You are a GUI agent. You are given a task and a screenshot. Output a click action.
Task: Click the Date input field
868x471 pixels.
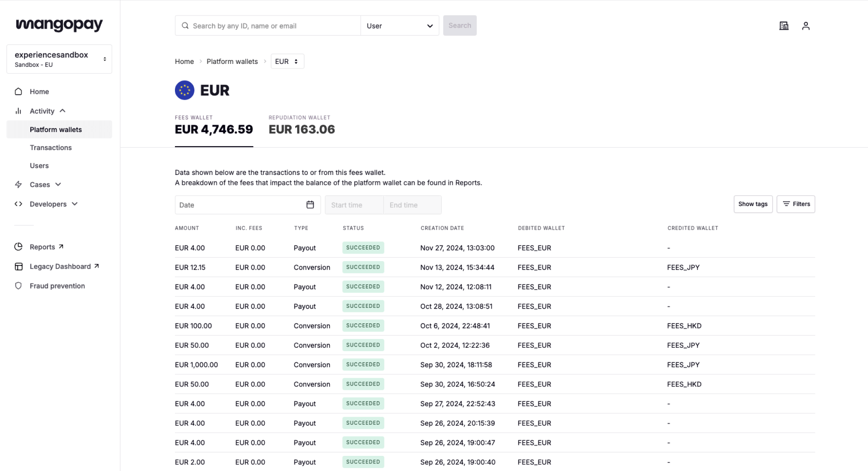pos(248,205)
